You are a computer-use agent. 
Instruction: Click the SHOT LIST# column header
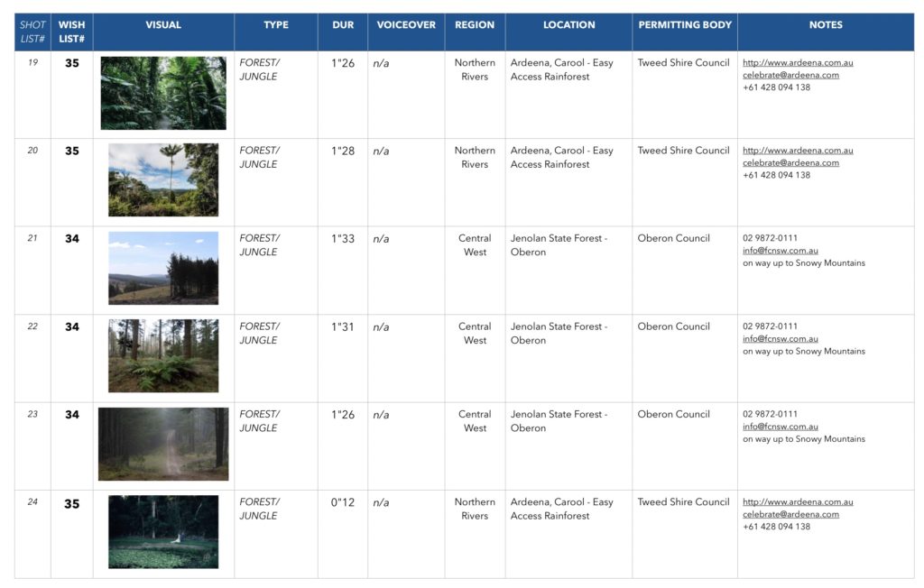pyautogui.click(x=32, y=32)
